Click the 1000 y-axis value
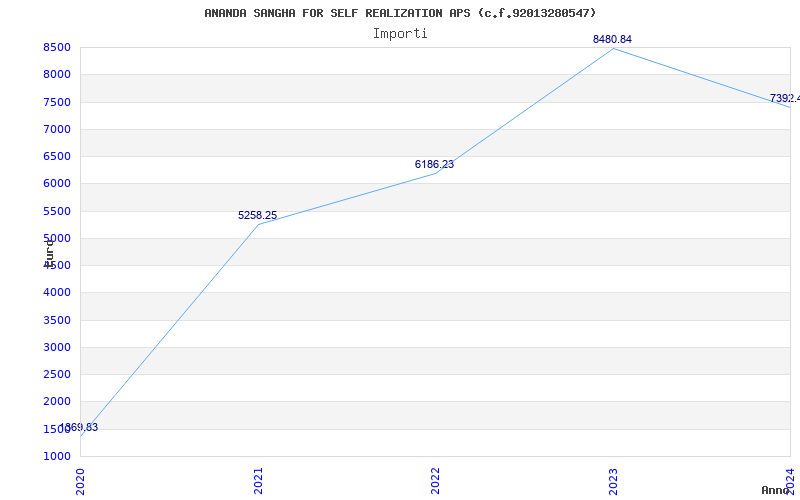800x500 pixels. click(x=57, y=456)
